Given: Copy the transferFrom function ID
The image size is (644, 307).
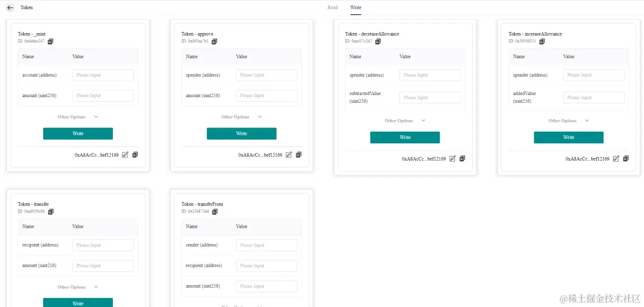Looking at the screenshot, I should [214, 211].
